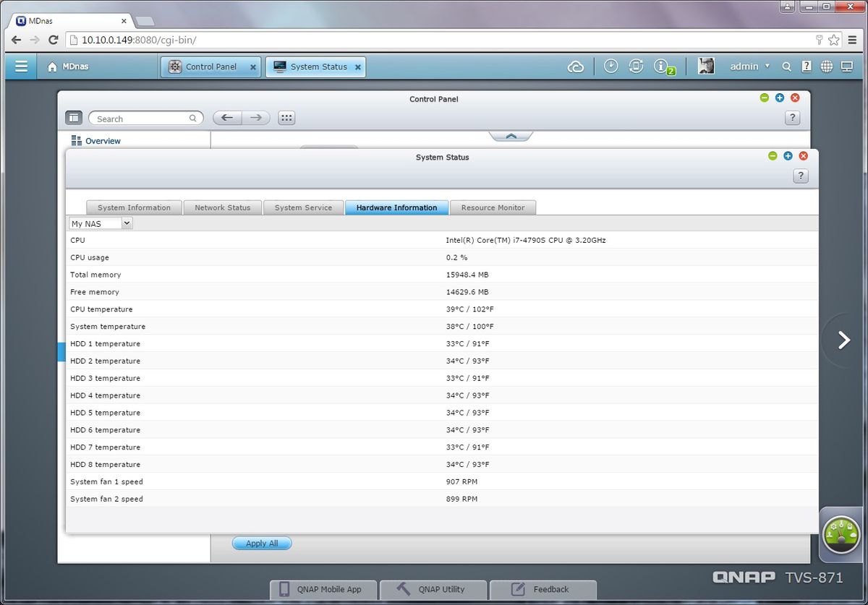Go to next desktop page arrow

843,340
